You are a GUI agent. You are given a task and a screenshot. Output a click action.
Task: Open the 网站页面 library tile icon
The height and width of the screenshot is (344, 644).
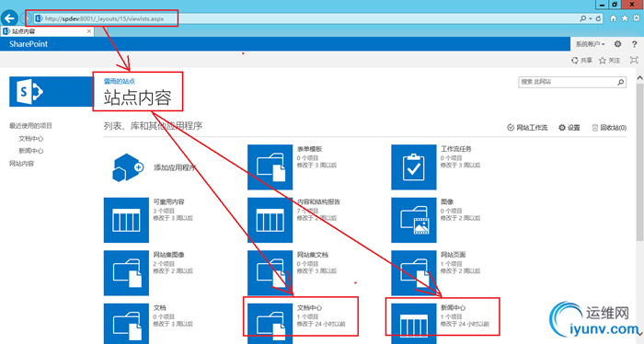[414, 273]
